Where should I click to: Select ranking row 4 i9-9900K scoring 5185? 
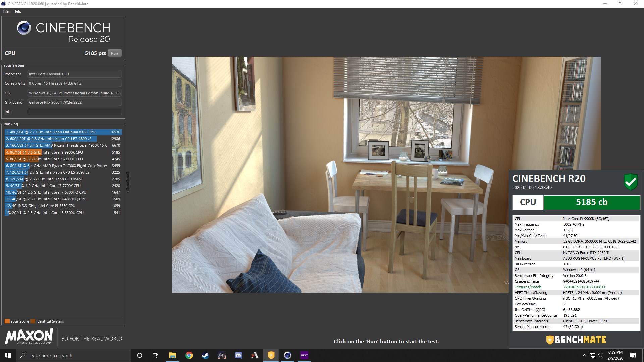coord(63,152)
